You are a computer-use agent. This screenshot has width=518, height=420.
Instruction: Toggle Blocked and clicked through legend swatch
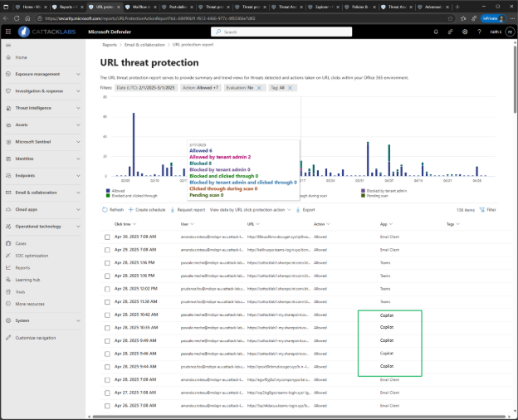point(108,196)
